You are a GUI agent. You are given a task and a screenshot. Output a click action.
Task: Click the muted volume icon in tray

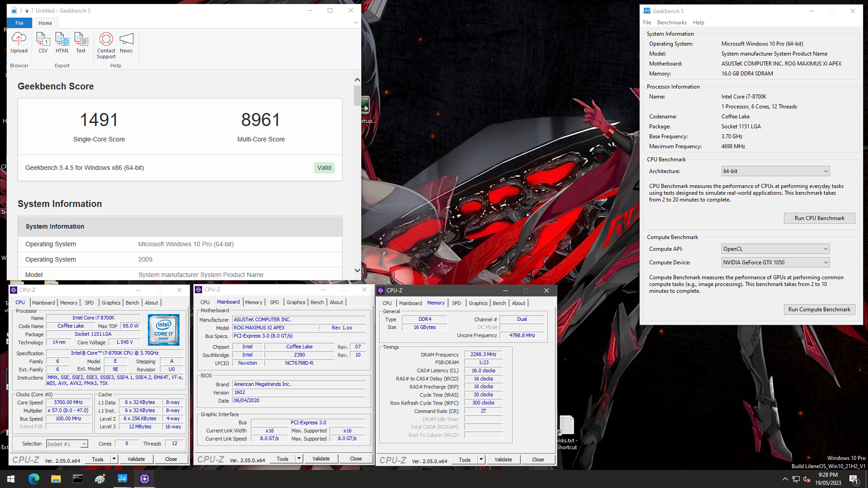(x=807, y=479)
